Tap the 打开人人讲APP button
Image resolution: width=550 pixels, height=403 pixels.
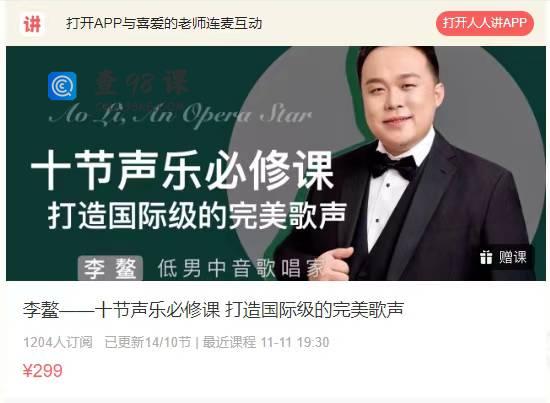point(484,23)
